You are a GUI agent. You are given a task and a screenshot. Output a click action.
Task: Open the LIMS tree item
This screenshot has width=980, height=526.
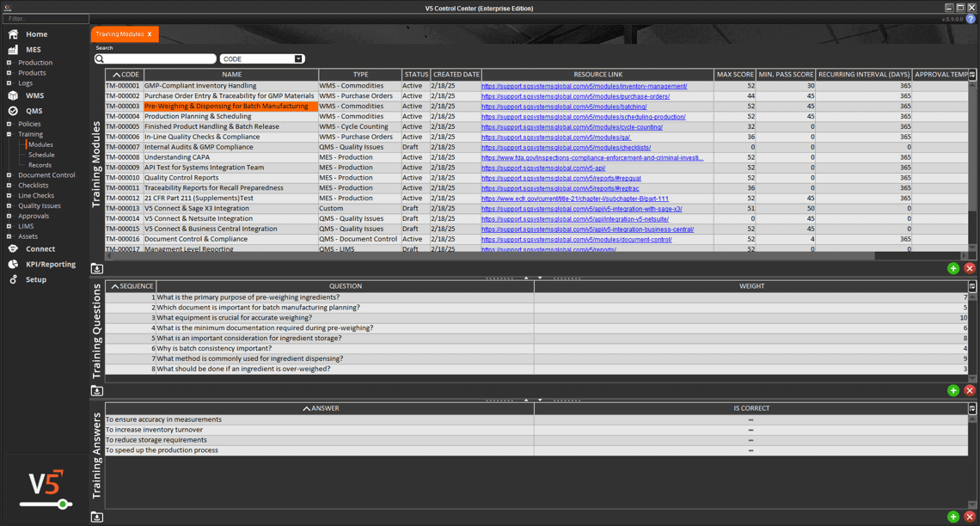[x=26, y=226]
